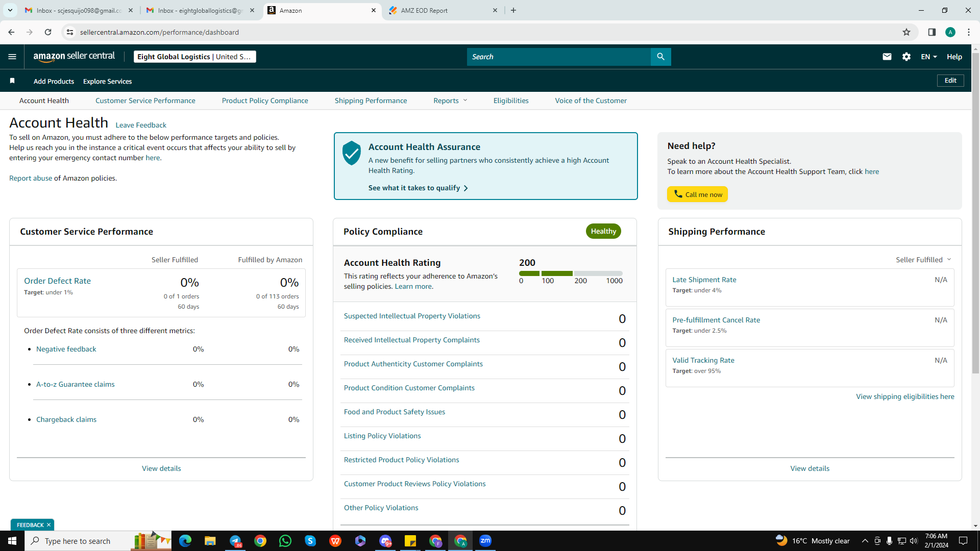Switch to the Account Health tab
Screen dimensions: 980x551
click(44, 101)
